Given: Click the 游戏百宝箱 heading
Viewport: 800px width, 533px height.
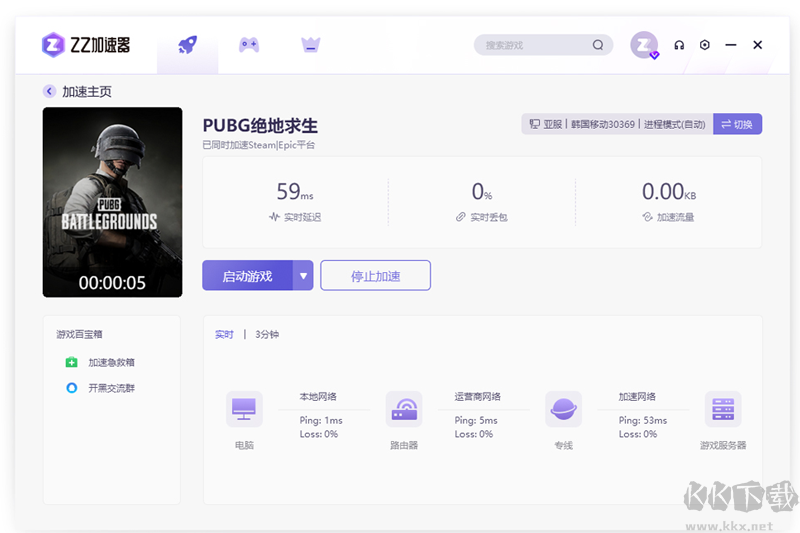Looking at the screenshot, I should tap(79, 335).
